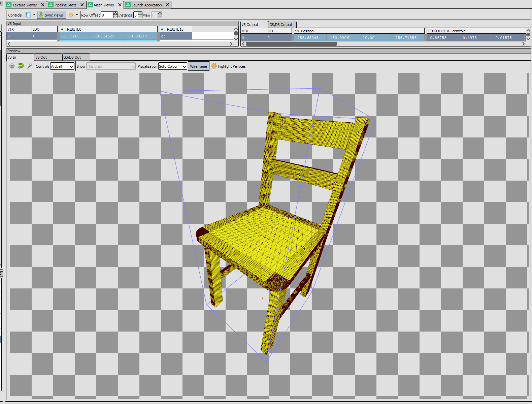Select the VS Output tab
The width and height of the screenshot is (532, 404).
254,25
